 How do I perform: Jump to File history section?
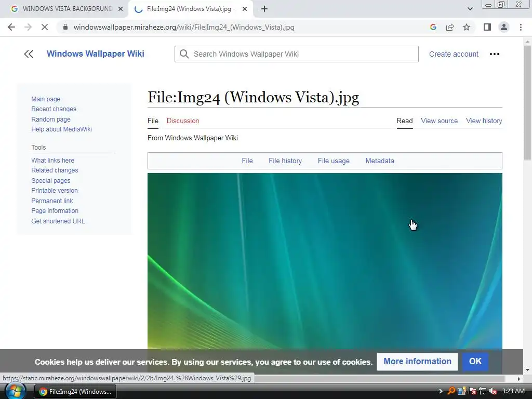[x=285, y=161]
